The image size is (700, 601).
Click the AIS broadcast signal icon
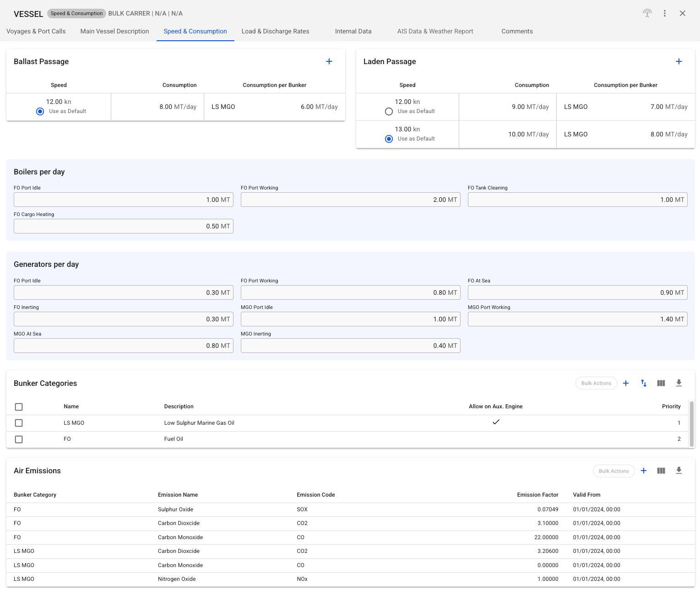(647, 13)
